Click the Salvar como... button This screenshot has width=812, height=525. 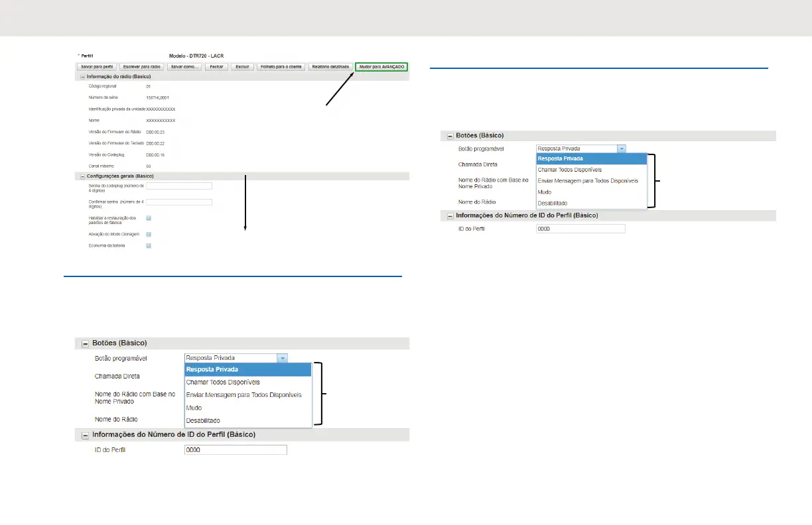(x=184, y=67)
